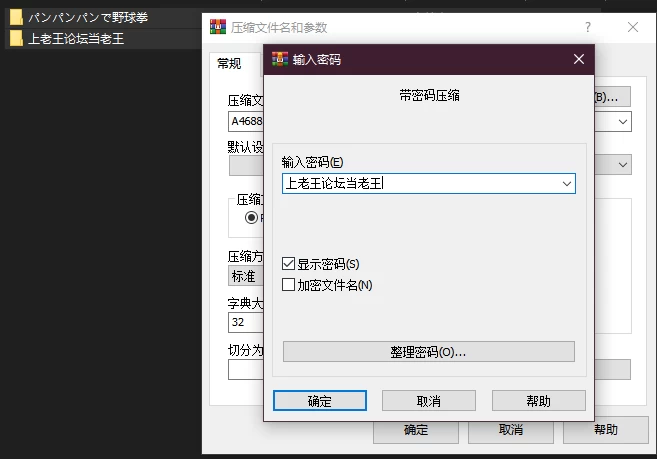Click the browse (B)... button in back window
Viewport: 657px width, 459px height.
click(612, 97)
